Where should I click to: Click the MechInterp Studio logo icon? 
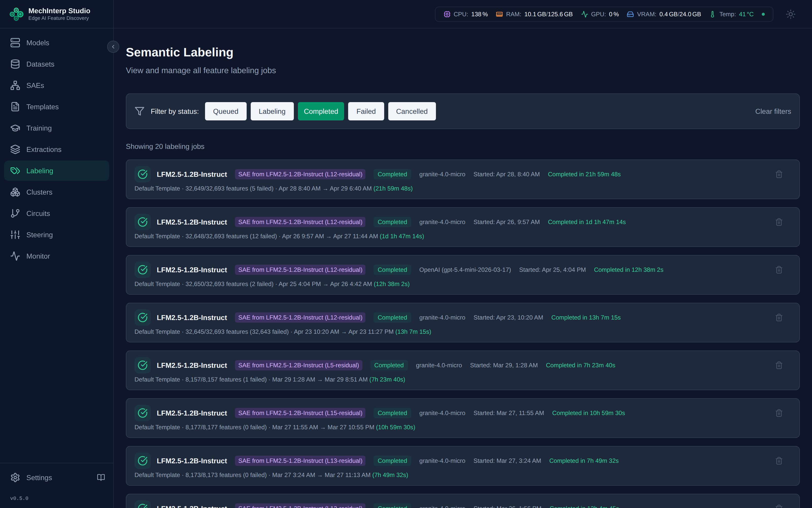pos(16,14)
